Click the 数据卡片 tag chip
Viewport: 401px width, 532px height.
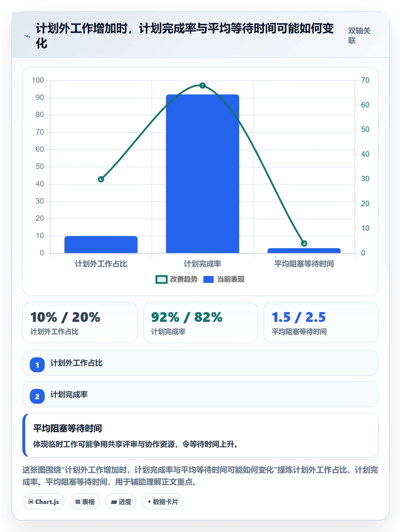163,501
